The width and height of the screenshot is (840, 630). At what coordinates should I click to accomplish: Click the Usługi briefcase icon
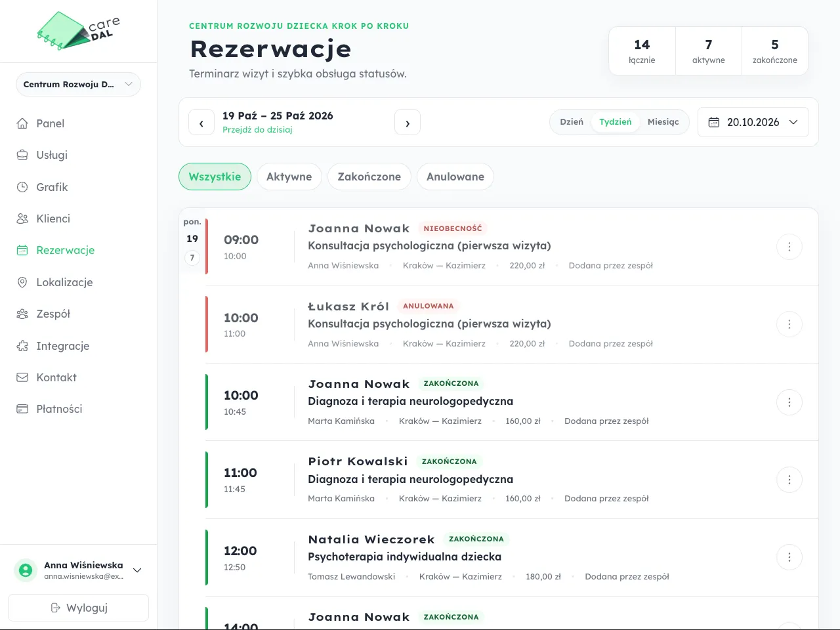tap(22, 155)
